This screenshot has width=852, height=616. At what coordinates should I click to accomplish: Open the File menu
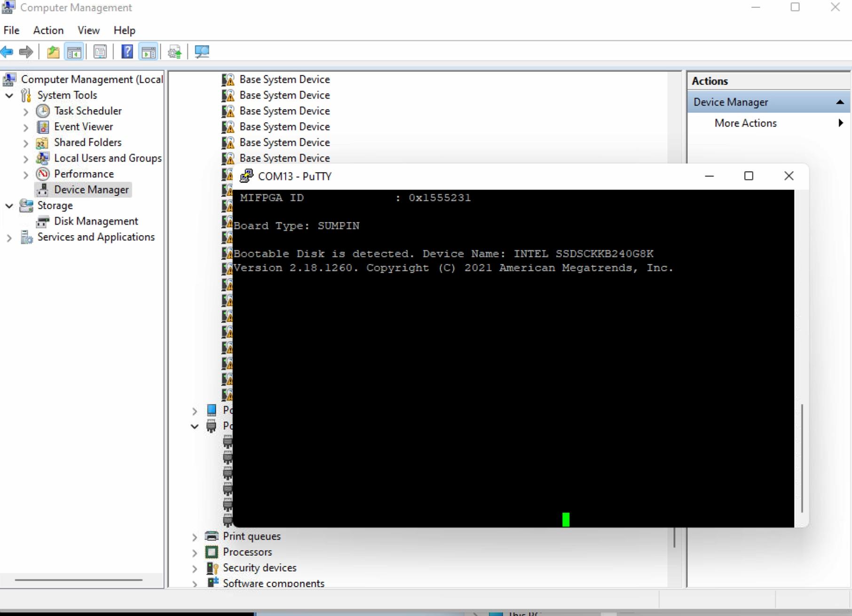[x=11, y=31]
